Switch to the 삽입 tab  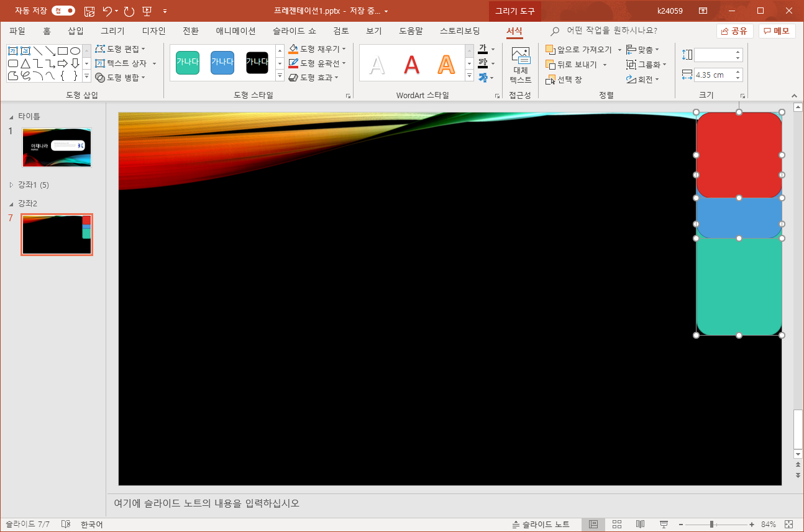coord(76,30)
